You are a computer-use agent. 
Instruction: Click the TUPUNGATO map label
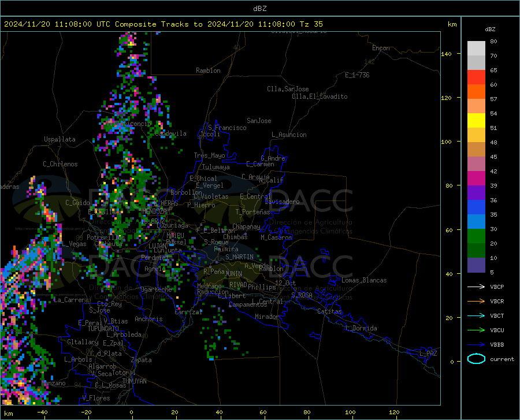click(103, 329)
